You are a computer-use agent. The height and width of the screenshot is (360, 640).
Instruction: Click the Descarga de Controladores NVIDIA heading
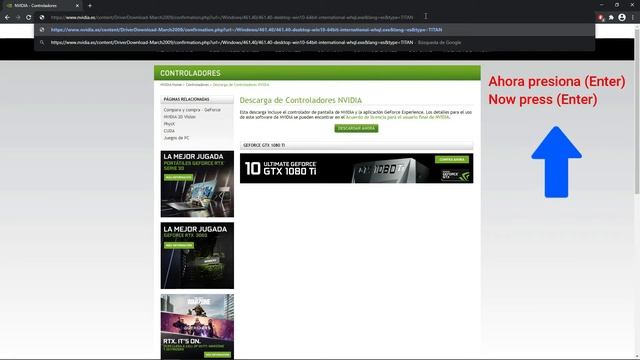click(x=300, y=100)
